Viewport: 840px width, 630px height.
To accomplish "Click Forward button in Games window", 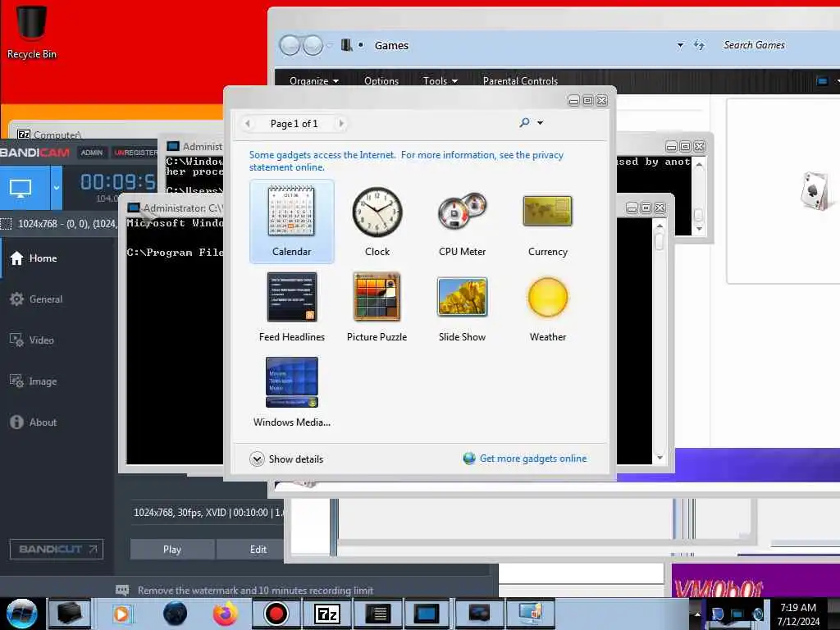I will pyautogui.click(x=313, y=46).
